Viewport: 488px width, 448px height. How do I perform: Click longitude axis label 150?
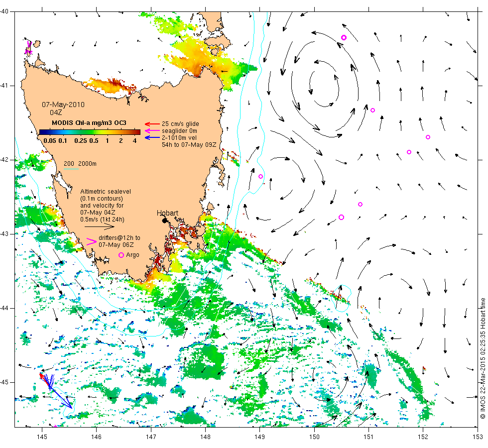click(314, 437)
